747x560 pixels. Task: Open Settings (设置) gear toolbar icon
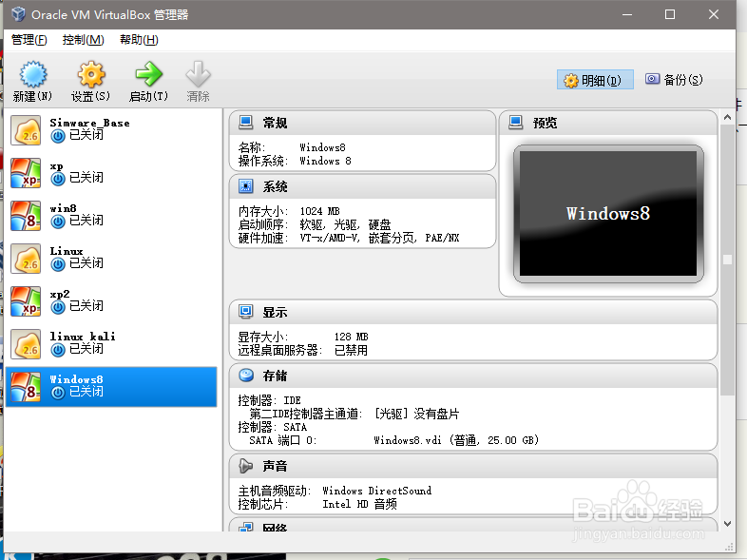tap(91, 74)
